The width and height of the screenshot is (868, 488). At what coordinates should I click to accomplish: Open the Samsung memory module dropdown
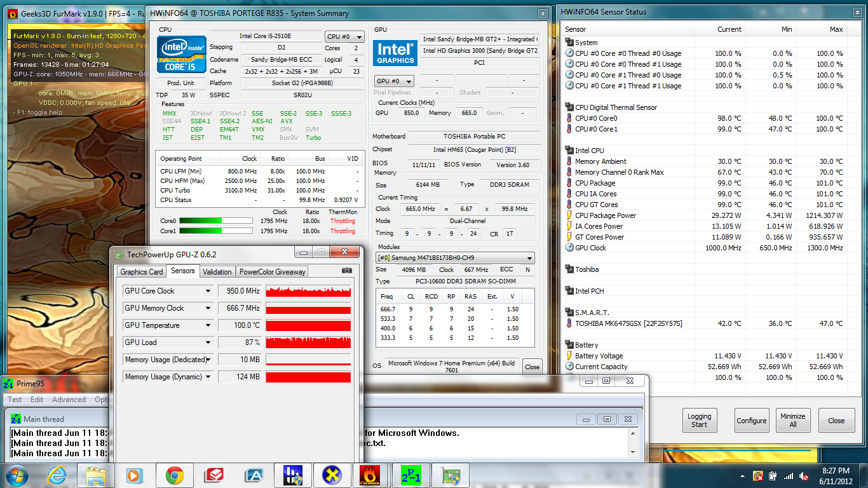(x=455, y=258)
